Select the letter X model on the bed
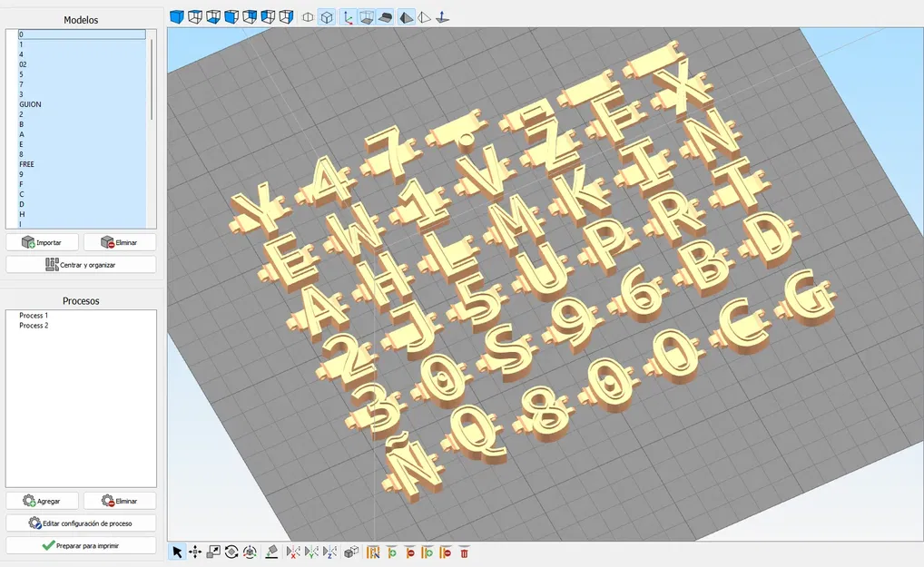The height and width of the screenshot is (567, 924). (683, 88)
